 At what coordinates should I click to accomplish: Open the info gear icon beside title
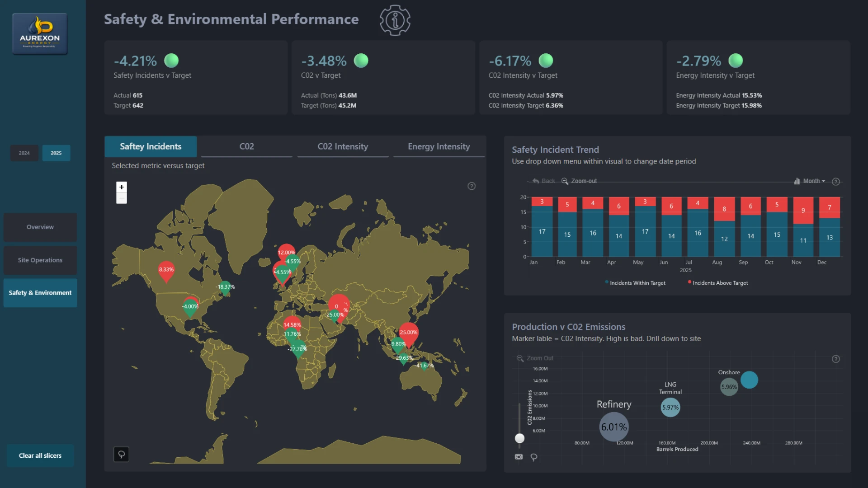[x=395, y=20]
